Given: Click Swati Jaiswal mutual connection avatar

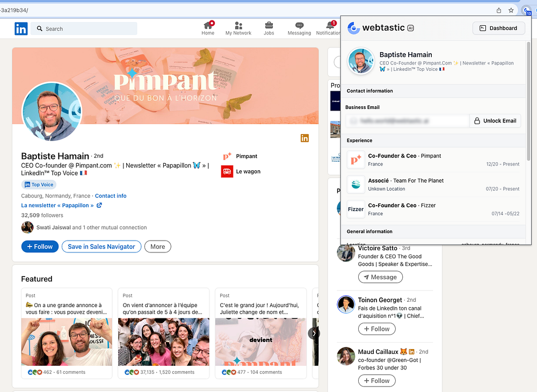Looking at the screenshot, I should (27, 227).
